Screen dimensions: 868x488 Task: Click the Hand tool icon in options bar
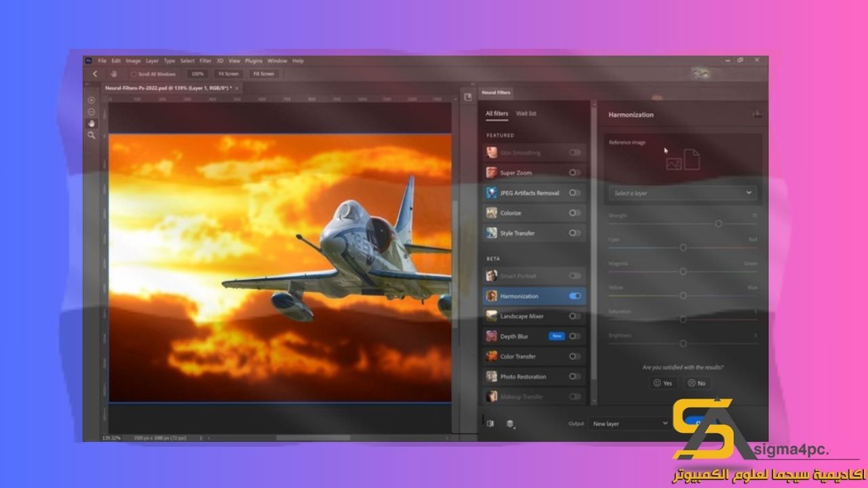[114, 74]
